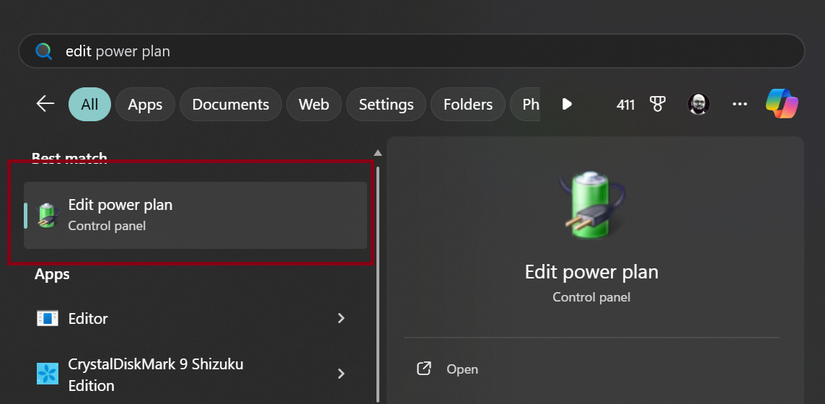825x404 pixels.
Task: Click the Open external-link icon
Action: click(x=424, y=369)
